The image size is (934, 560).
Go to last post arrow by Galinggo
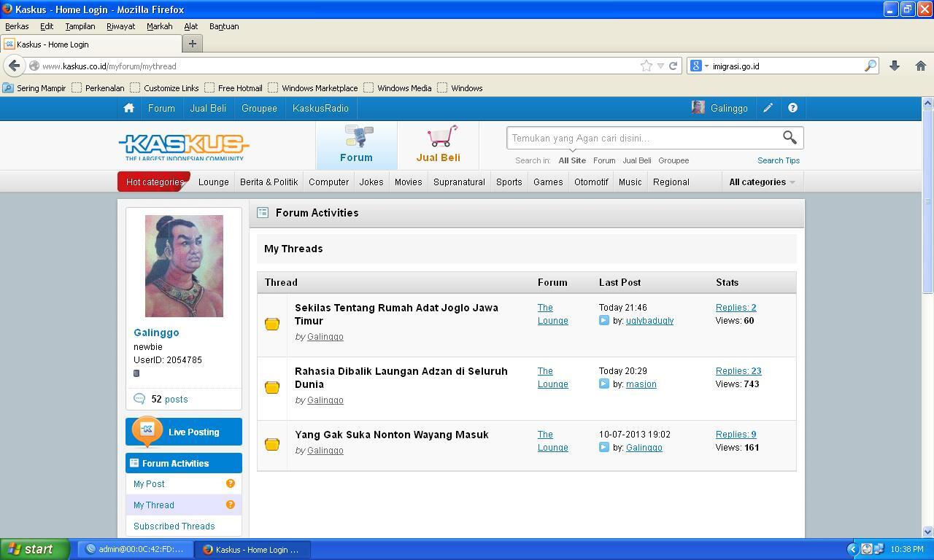click(x=603, y=447)
